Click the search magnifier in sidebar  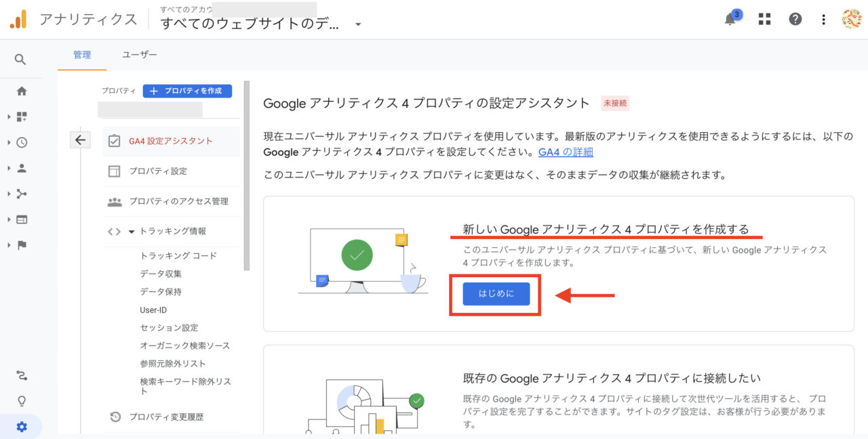21,60
